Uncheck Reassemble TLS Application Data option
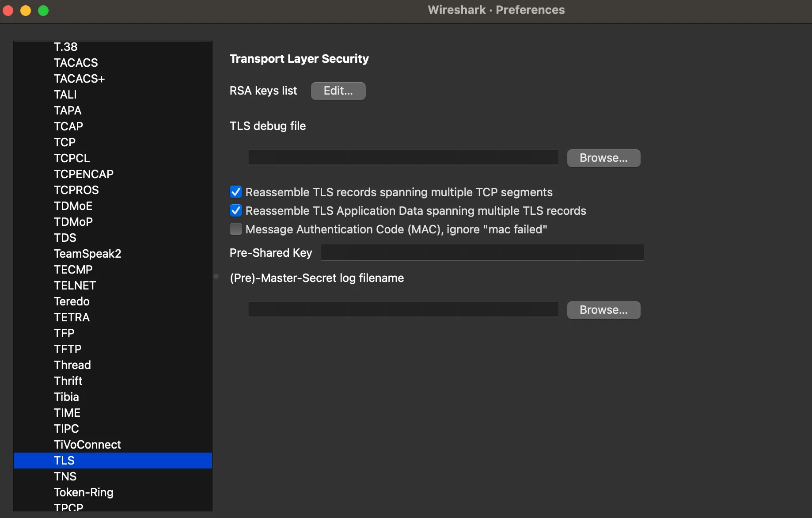Image resolution: width=812 pixels, height=518 pixels. pos(236,211)
